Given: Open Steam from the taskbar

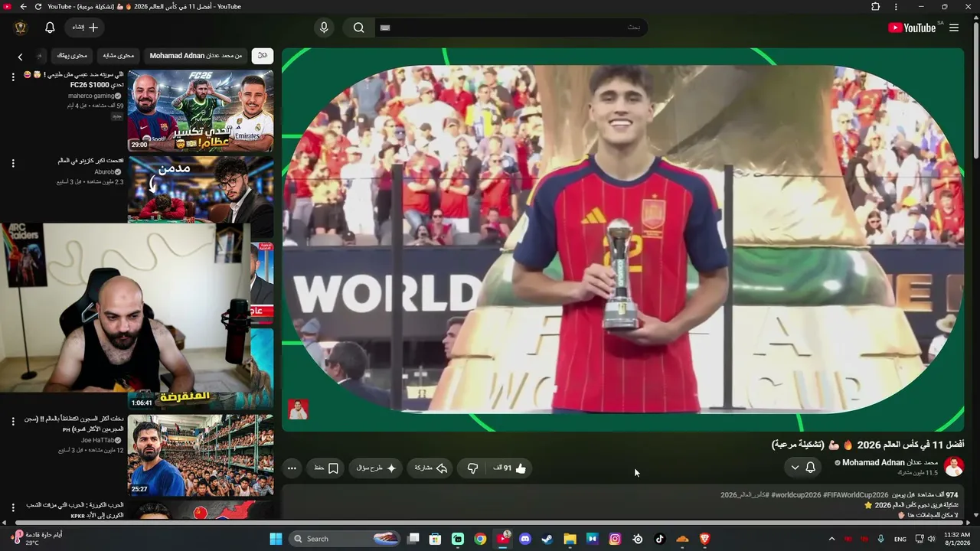Looking at the screenshot, I should click(547, 539).
